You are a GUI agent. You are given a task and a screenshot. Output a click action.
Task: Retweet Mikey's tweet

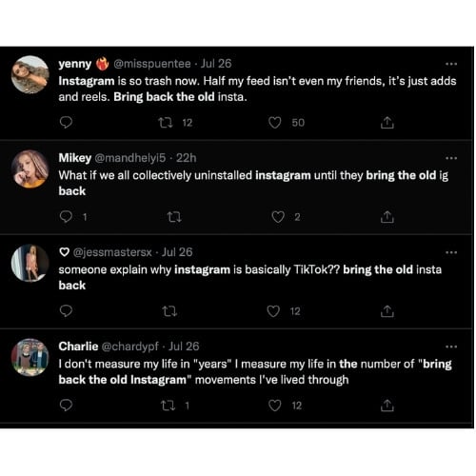pos(174,217)
